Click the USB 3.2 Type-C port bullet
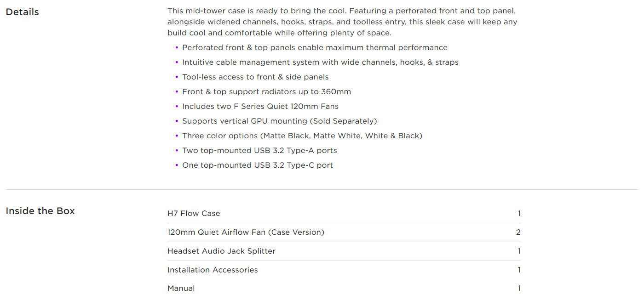This screenshot has height=306, width=644. coord(258,165)
